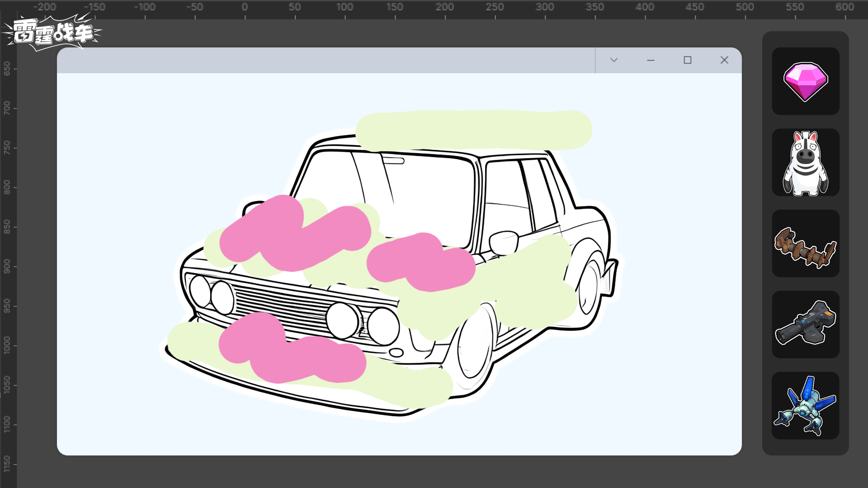The height and width of the screenshot is (488, 868).
Task: Choose the rusty crankshaft part icon
Action: [x=805, y=244]
